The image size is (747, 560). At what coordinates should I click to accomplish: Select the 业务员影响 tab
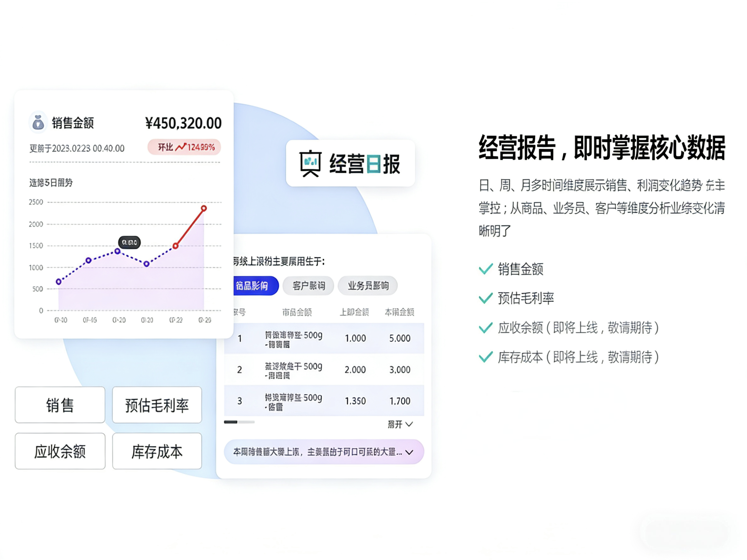(x=368, y=286)
